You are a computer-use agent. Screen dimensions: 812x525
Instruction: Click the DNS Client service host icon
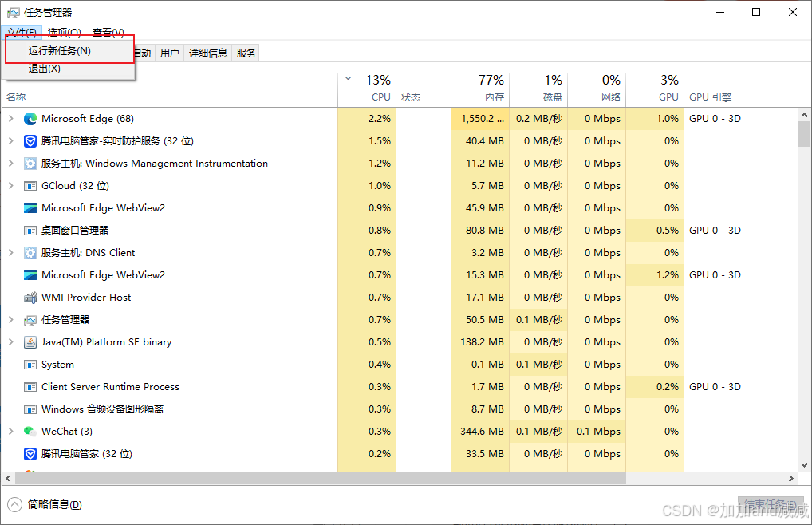[x=30, y=253]
